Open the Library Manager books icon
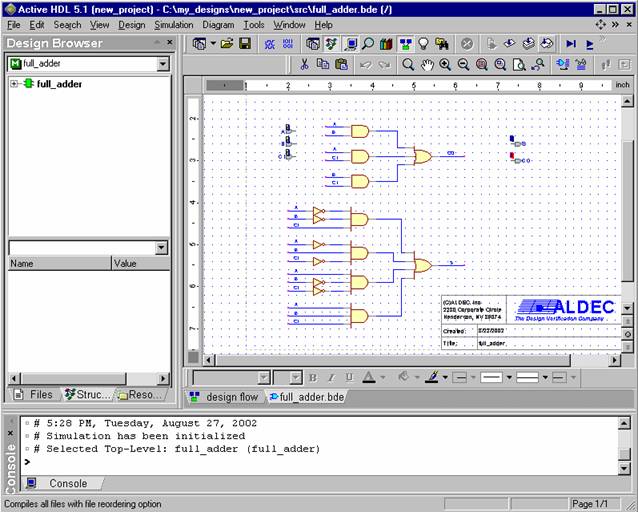The height and width of the screenshot is (512, 638). (386, 44)
